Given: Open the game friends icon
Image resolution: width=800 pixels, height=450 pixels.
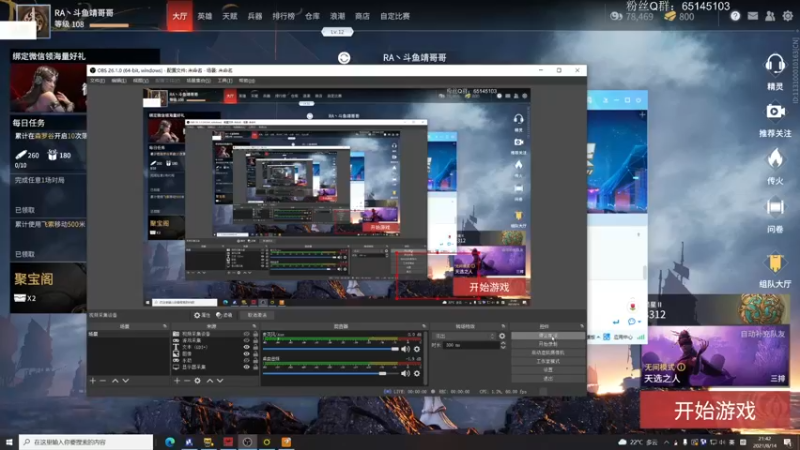Looking at the screenshot, I should (770, 16).
